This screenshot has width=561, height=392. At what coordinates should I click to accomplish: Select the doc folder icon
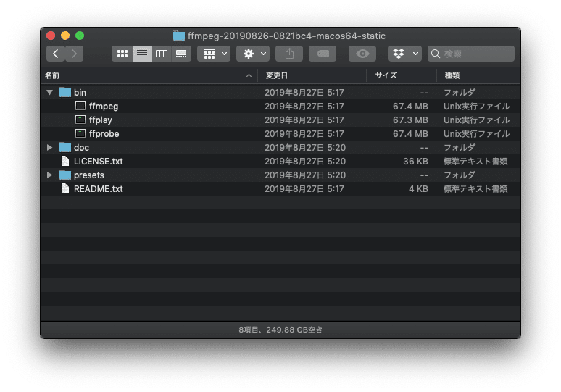(65, 147)
